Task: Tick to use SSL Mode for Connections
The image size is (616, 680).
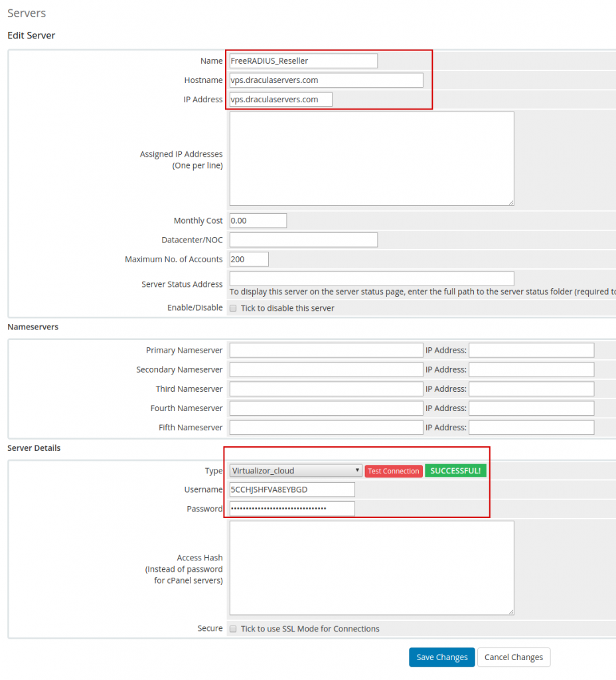Action: (233, 629)
